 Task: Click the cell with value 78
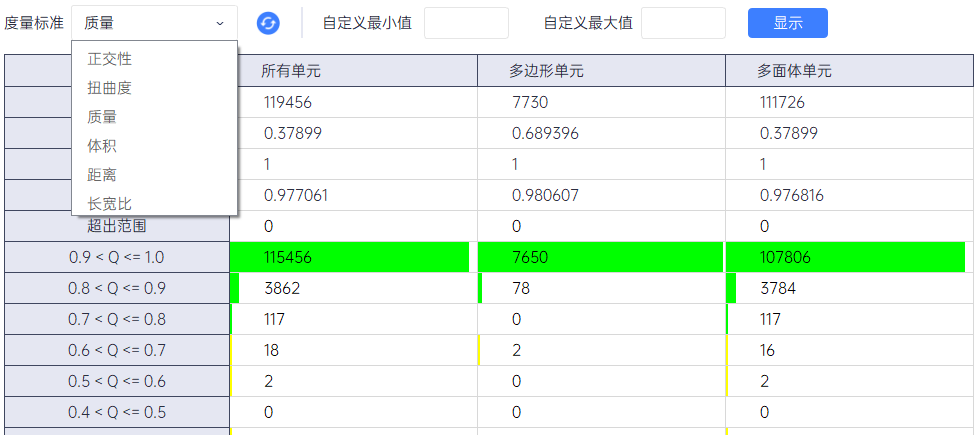coord(601,288)
